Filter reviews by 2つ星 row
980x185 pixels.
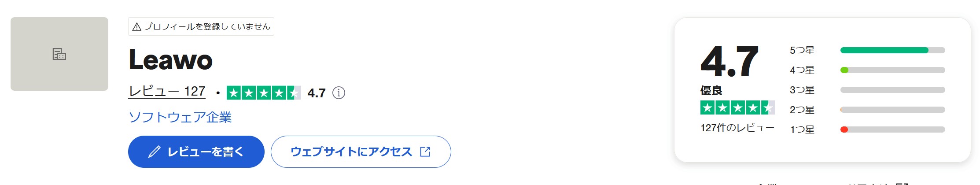[867, 110]
